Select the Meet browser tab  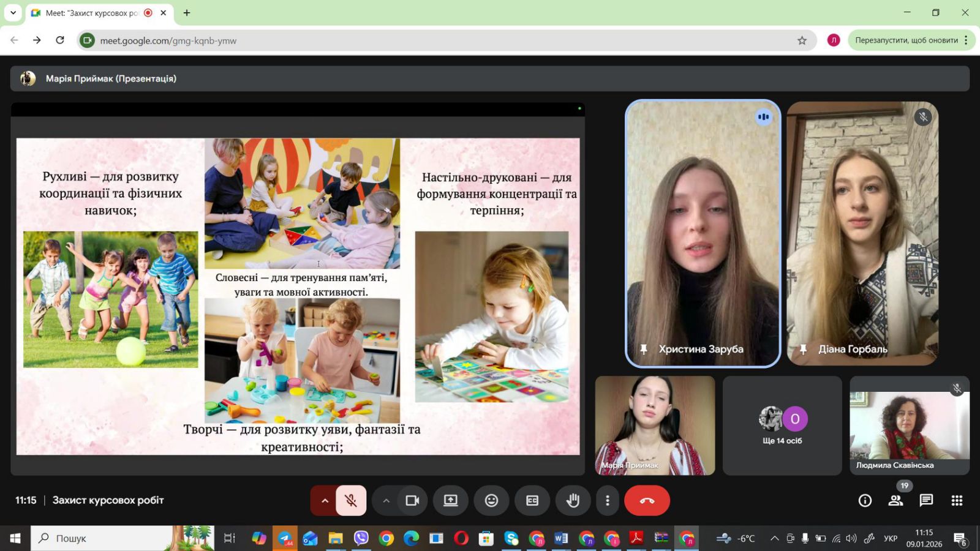tap(92, 13)
